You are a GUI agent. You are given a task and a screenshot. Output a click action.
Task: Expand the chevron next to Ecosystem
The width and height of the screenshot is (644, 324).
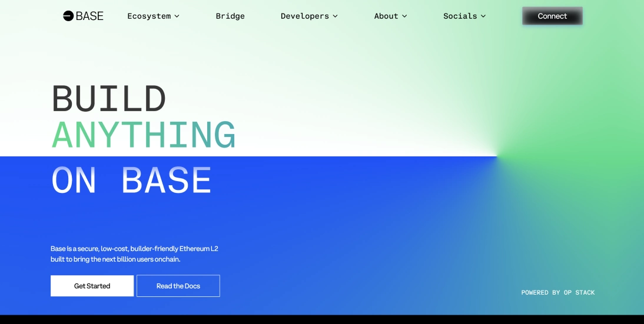point(177,16)
